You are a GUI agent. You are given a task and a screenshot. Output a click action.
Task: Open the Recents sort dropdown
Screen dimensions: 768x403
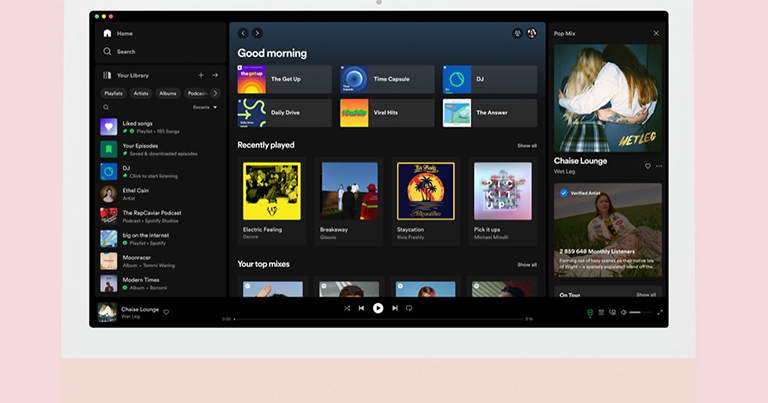click(204, 107)
